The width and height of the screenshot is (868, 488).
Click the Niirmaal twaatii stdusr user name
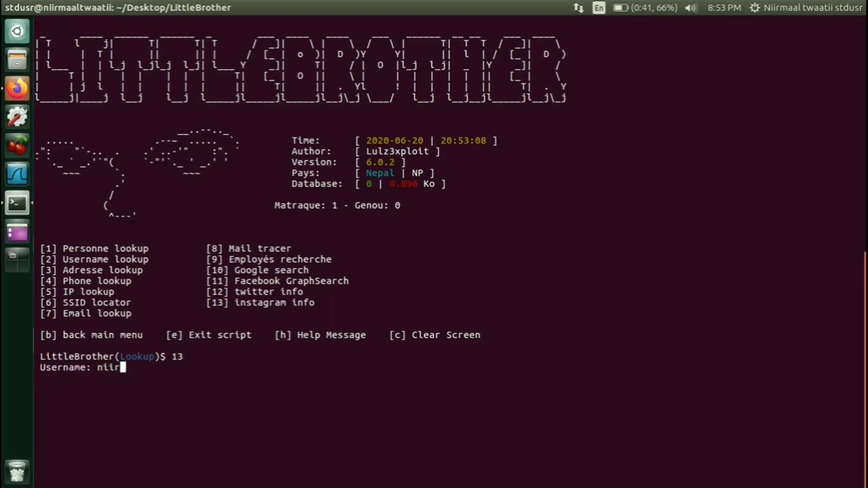point(813,7)
